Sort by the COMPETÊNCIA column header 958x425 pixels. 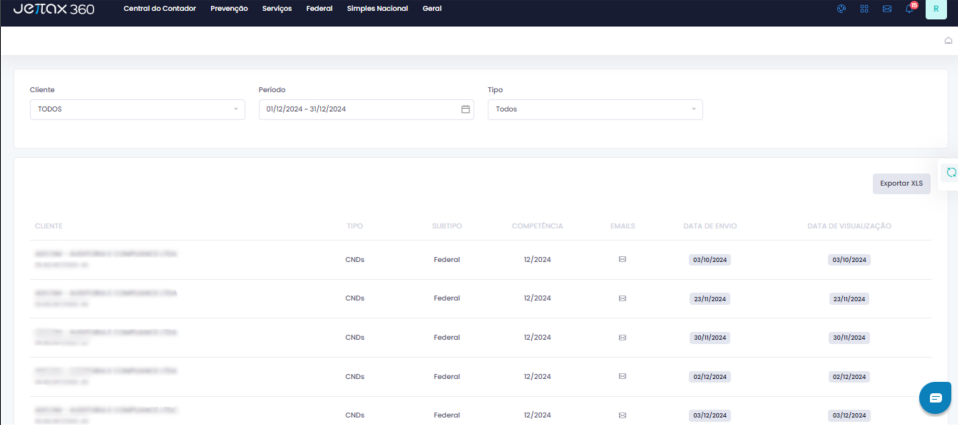538,226
